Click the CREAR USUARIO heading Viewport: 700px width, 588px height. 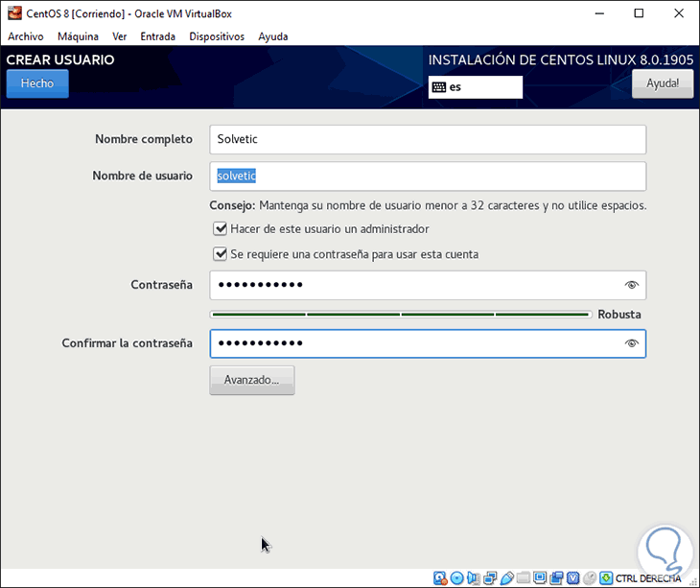pos(60,59)
